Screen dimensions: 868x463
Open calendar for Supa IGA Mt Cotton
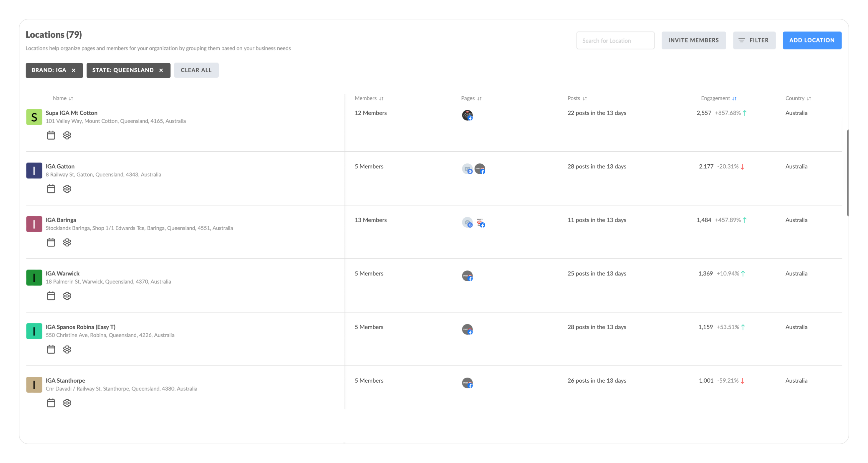51,135
